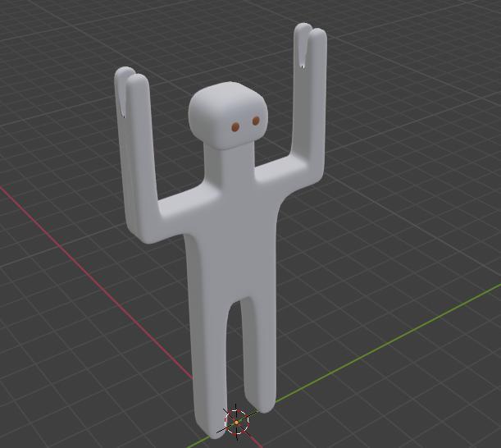
Task: Click the figure's left orange eye
Action: point(235,127)
